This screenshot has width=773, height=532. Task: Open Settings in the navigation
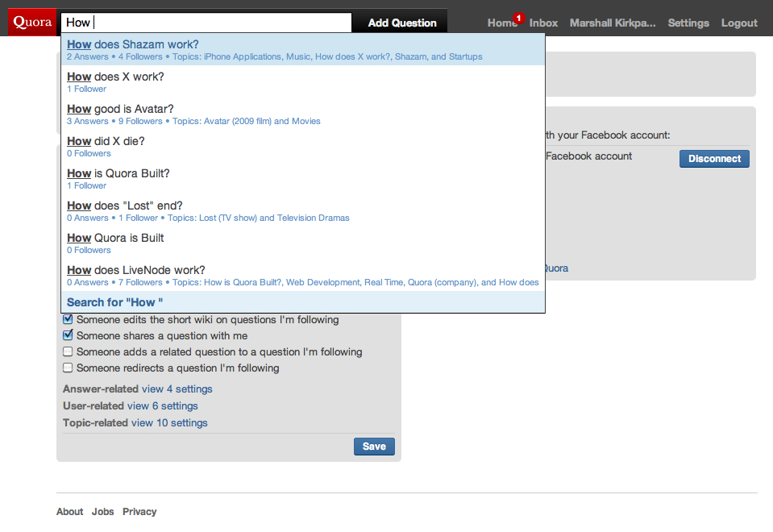[688, 23]
